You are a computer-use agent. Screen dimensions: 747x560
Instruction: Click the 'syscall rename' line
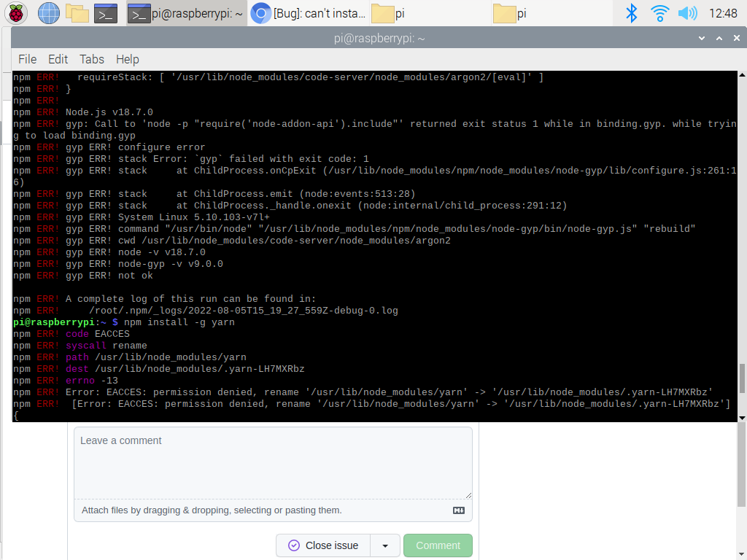click(107, 346)
